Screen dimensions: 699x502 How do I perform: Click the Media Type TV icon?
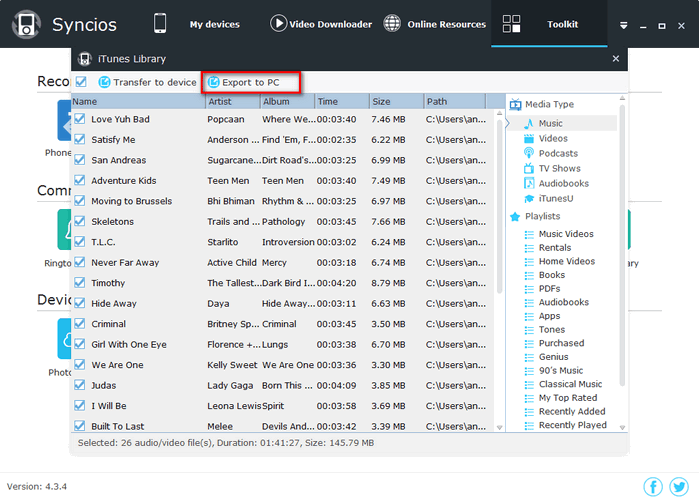(515, 104)
